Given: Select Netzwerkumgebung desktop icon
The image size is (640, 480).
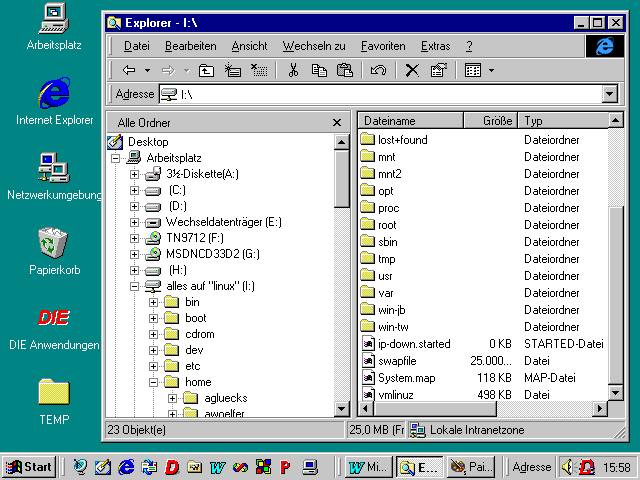Looking at the screenshot, I should [x=54, y=177].
